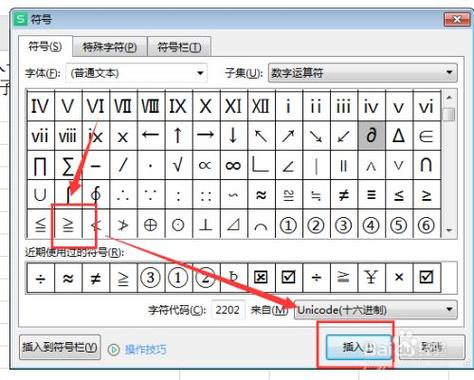Choose the flat ♭ recent symbol
This screenshot has width=474, height=380.
point(233,277)
